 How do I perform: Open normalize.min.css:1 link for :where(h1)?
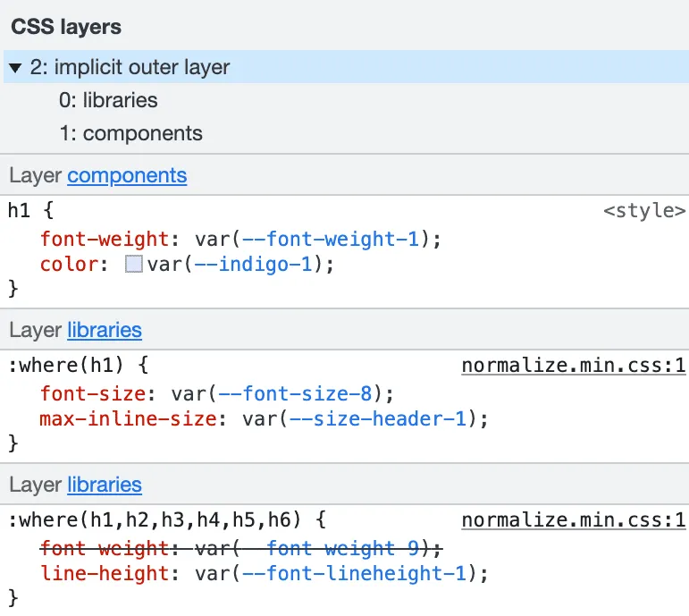(x=574, y=366)
